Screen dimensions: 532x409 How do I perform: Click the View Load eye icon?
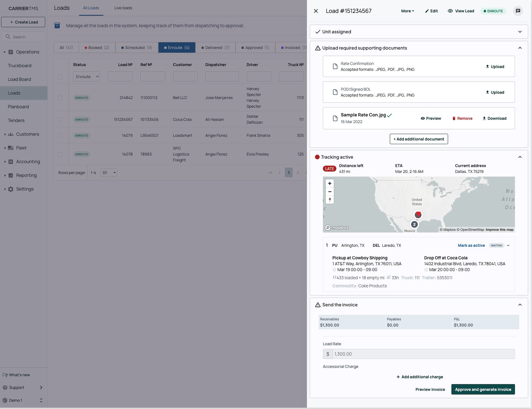click(x=450, y=11)
